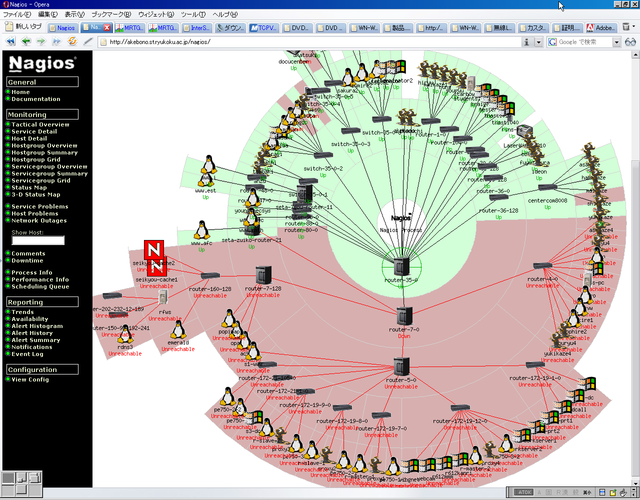Open the router-4-0 switch icon
Viewport: 640px width, 500px height.
point(542,266)
